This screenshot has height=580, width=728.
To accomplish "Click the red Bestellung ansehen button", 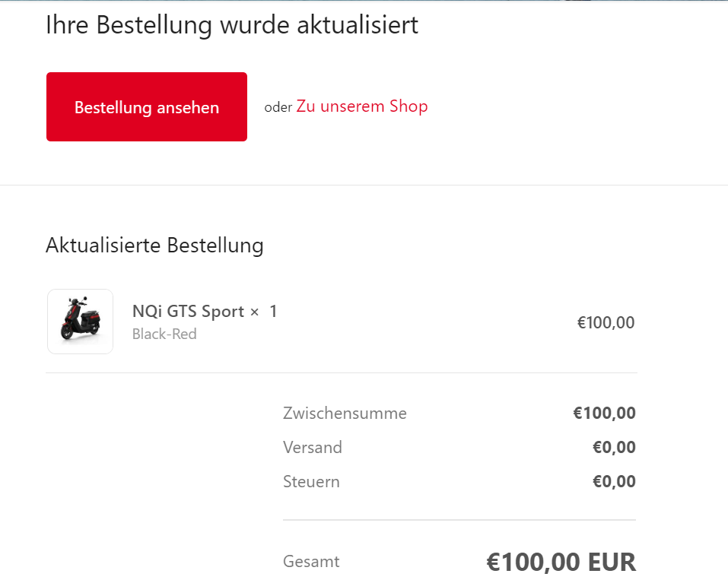I will coord(147,107).
